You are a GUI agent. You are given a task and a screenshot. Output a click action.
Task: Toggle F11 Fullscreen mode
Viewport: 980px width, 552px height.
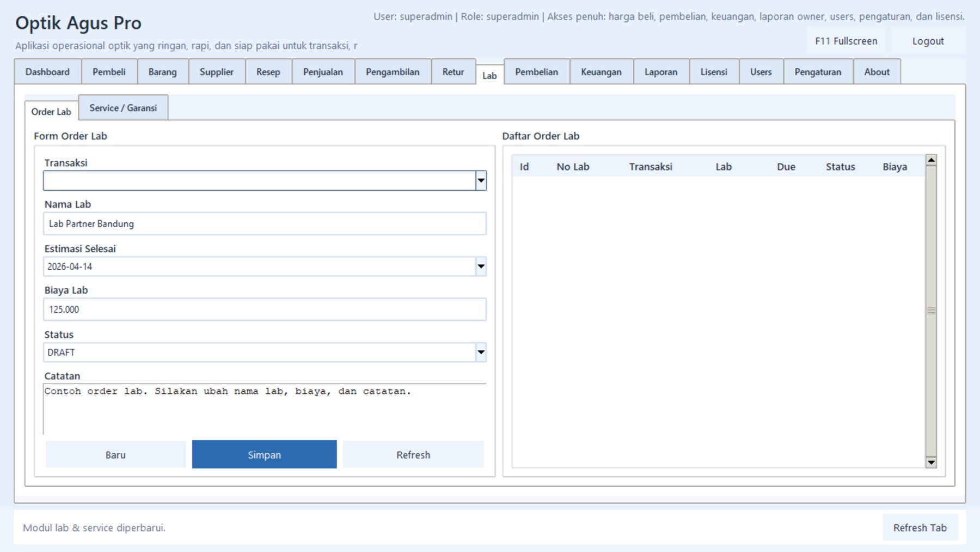pos(846,41)
